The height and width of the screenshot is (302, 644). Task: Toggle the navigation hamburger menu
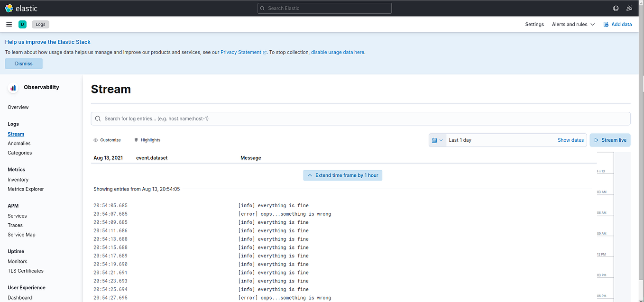tap(9, 24)
